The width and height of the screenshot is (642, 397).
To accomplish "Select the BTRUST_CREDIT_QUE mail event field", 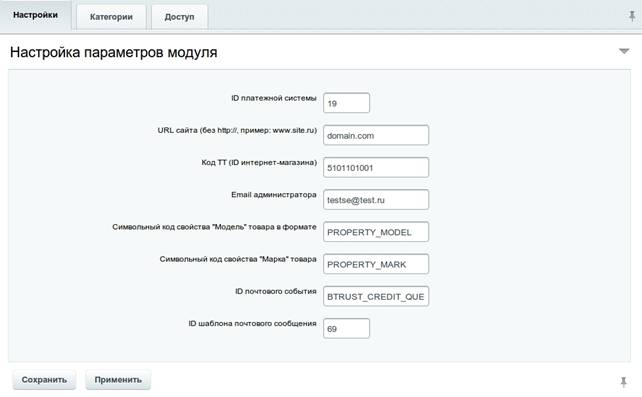I will point(376,296).
